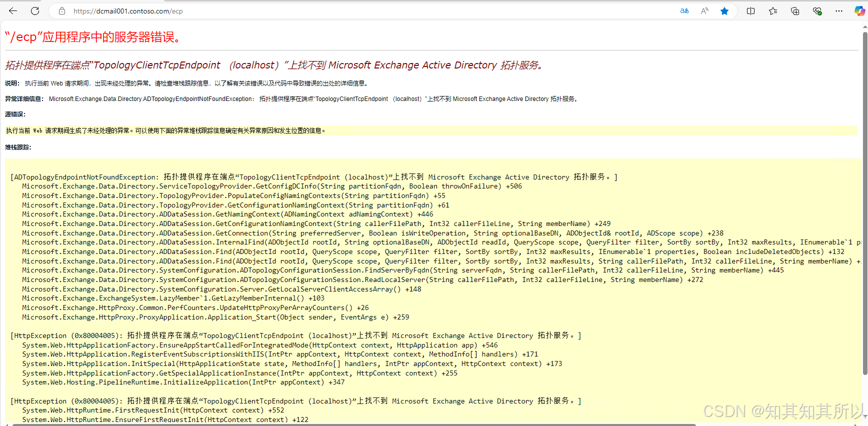Viewport: 868px width, 426px height.
Task: Reload the ecp page
Action: click(x=35, y=11)
